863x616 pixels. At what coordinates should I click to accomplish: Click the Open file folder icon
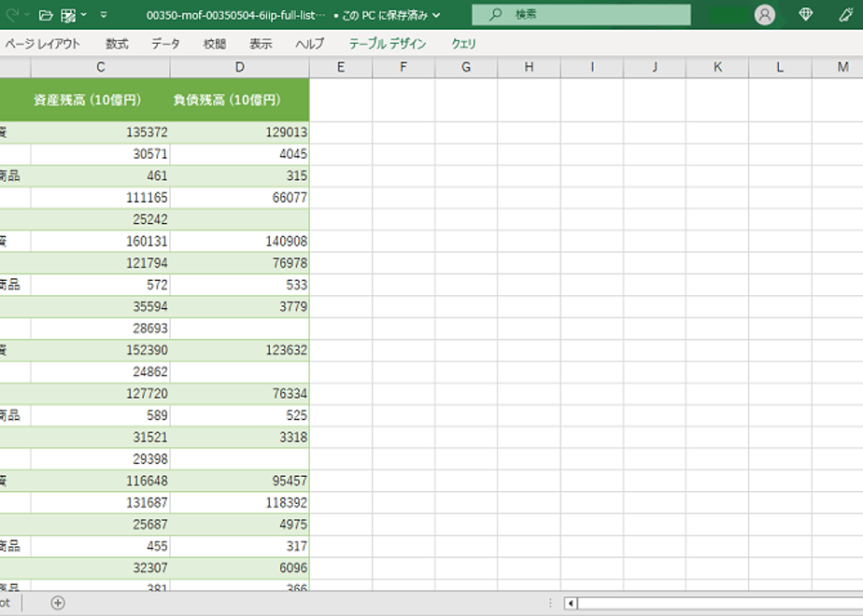pyautogui.click(x=47, y=15)
